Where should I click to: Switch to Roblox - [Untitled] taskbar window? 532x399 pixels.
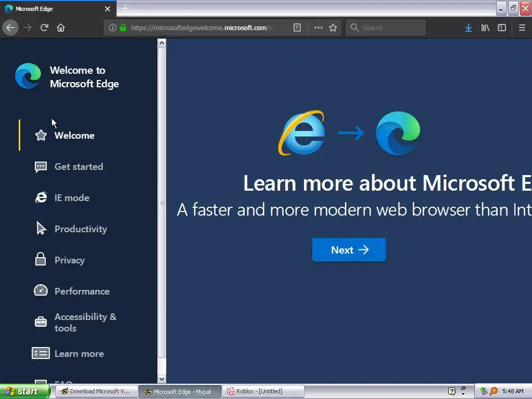(x=263, y=391)
